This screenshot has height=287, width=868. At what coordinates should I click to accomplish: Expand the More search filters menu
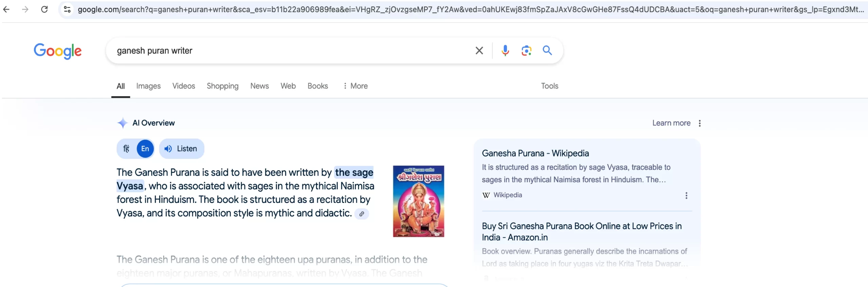pos(355,86)
